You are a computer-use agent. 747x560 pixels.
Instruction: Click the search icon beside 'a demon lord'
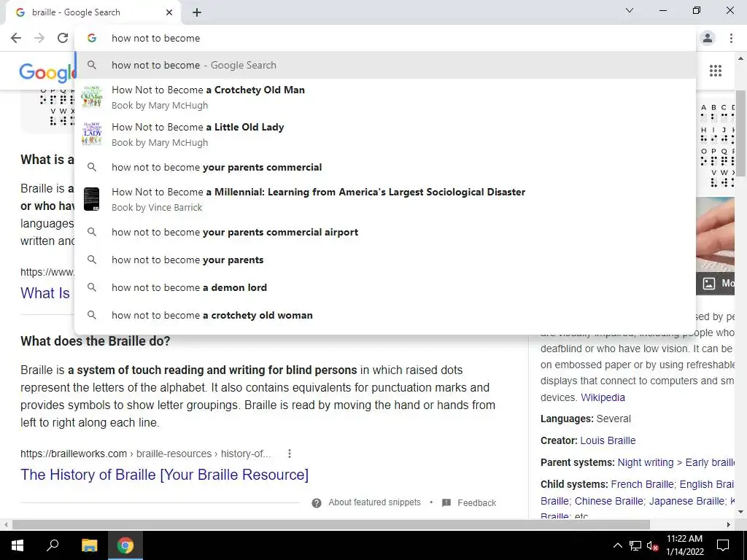(92, 287)
